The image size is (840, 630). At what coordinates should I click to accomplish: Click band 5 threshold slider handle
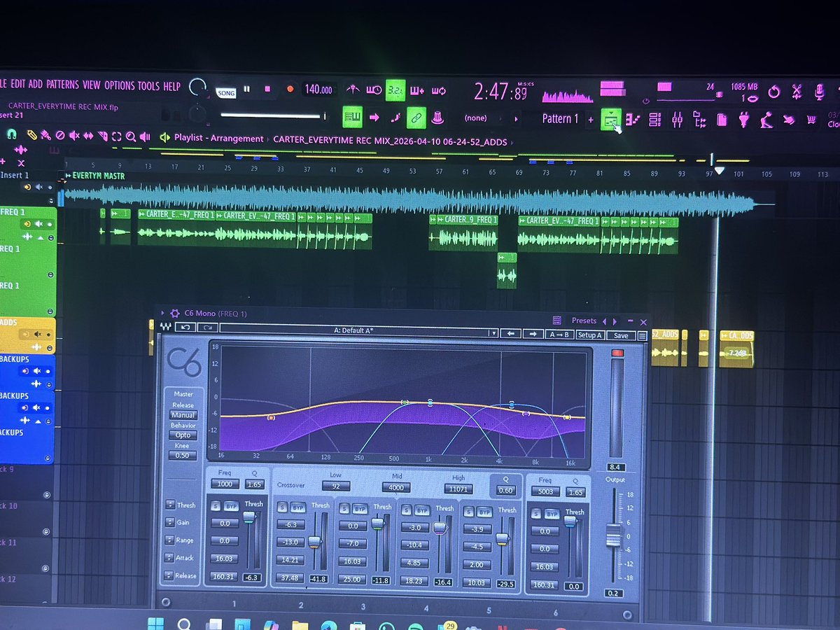[x=502, y=539]
